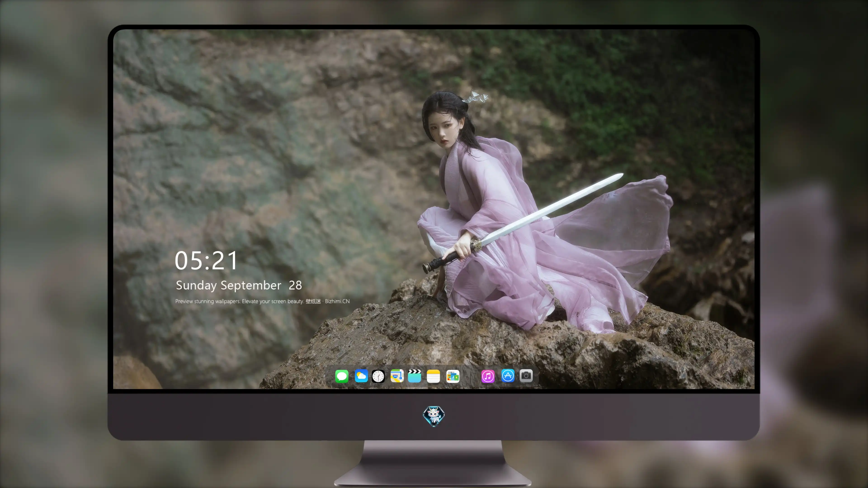Image resolution: width=868 pixels, height=488 pixels.
Task: Open the App Store icon in the dock
Action: (x=508, y=376)
